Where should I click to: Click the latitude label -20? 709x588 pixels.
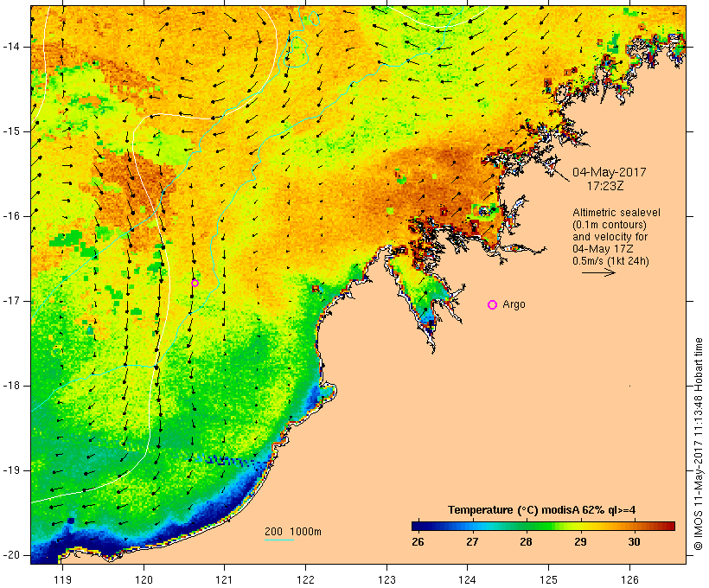coord(10,555)
